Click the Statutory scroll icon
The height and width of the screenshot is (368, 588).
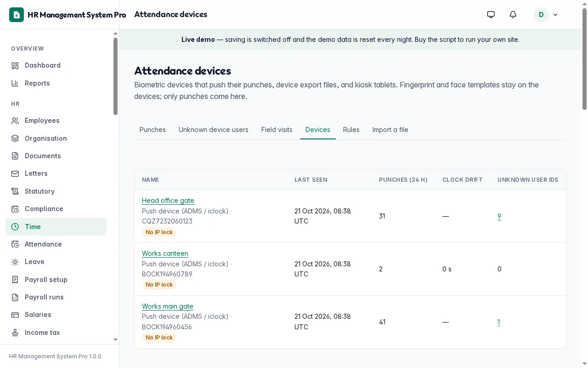point(15,191)
